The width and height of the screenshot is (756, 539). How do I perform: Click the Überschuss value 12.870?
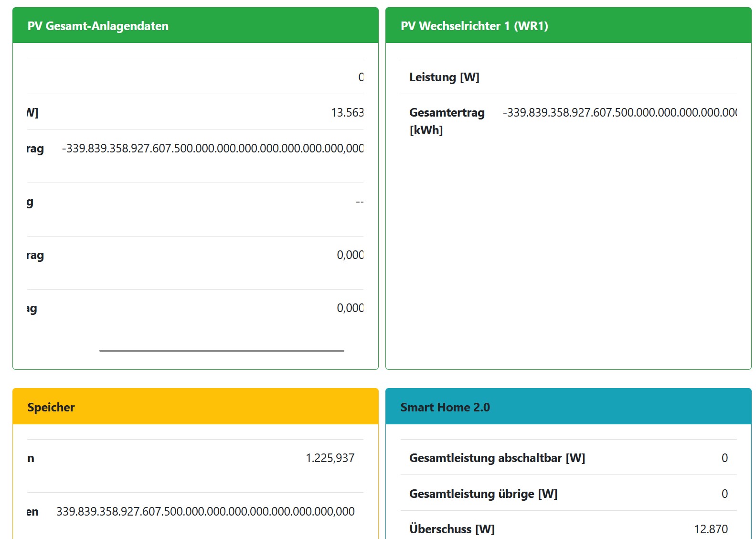[x=711, y=529]
